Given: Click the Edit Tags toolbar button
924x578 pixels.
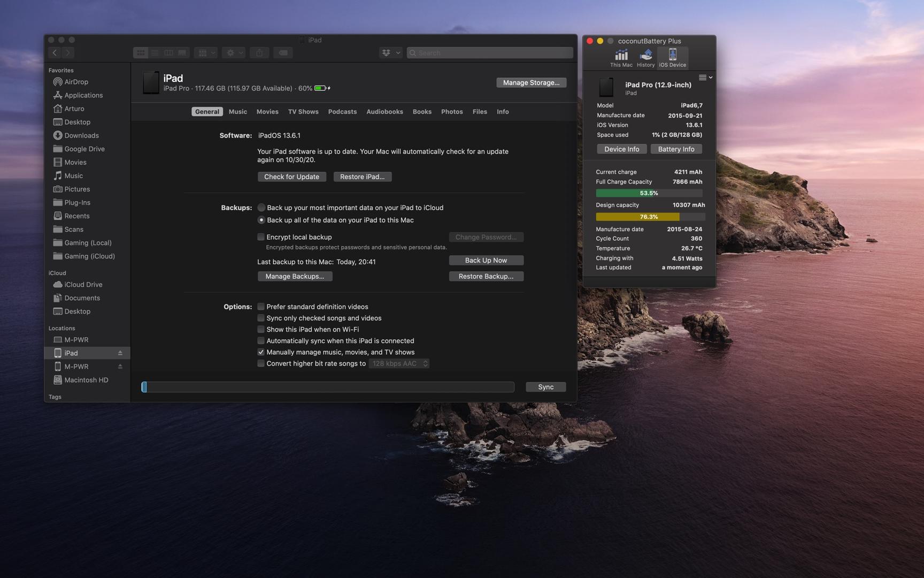Looking at the screenshot, I should pyautogui.click(x=283, y=52).
